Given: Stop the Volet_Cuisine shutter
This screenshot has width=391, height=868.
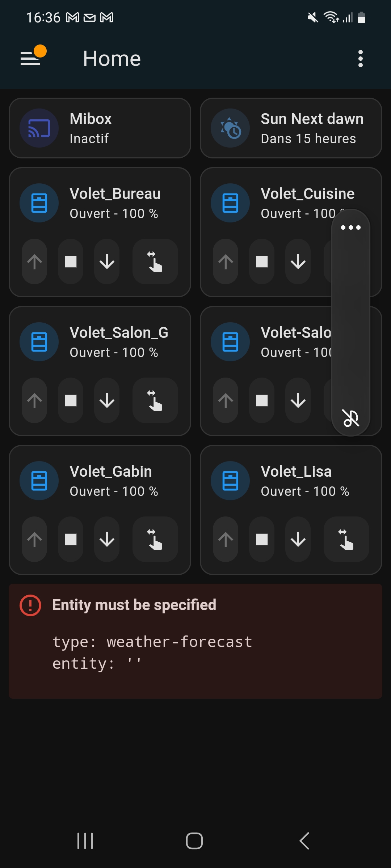Looking at the screenshot, I should click(262, 261).
